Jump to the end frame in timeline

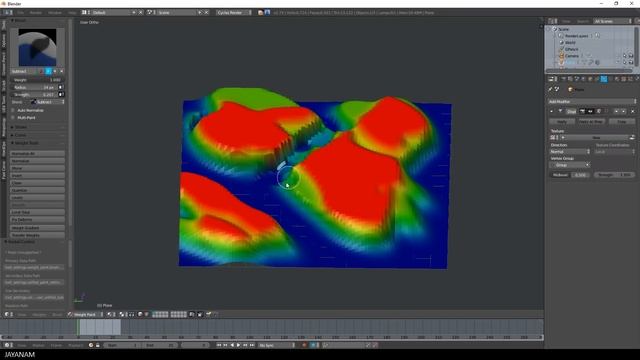tap(252, 345)
